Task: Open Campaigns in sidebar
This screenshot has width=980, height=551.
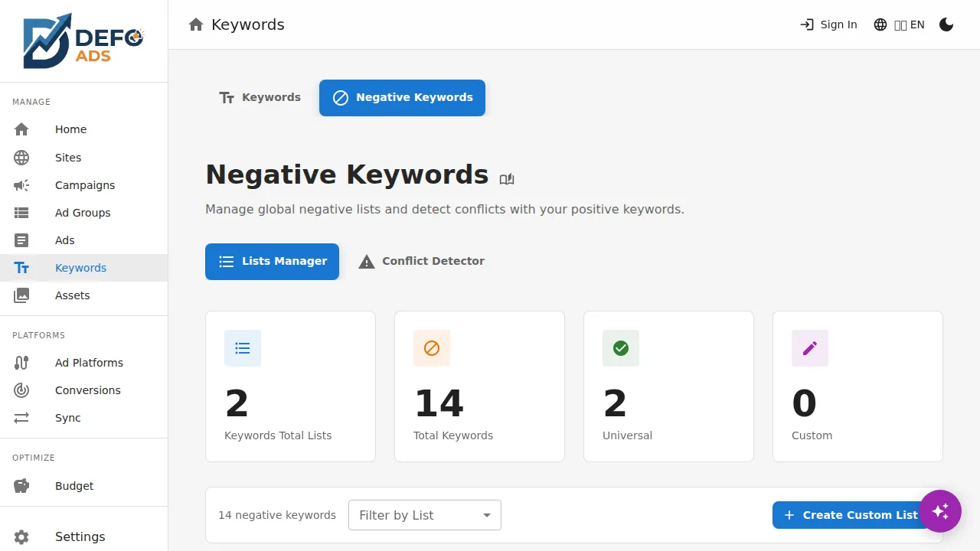Action: coord(83,185)
